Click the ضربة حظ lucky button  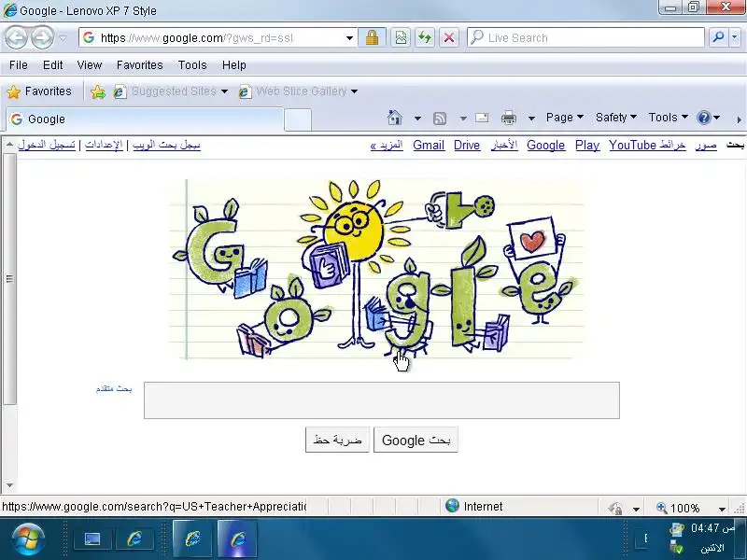[x=337, y=440]
